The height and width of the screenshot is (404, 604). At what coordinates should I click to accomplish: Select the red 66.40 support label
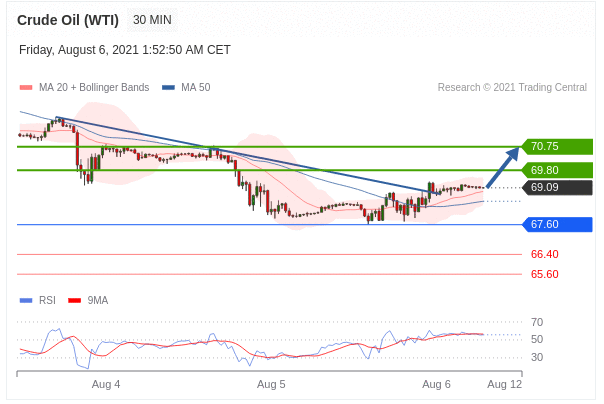[x=544, y=254]
